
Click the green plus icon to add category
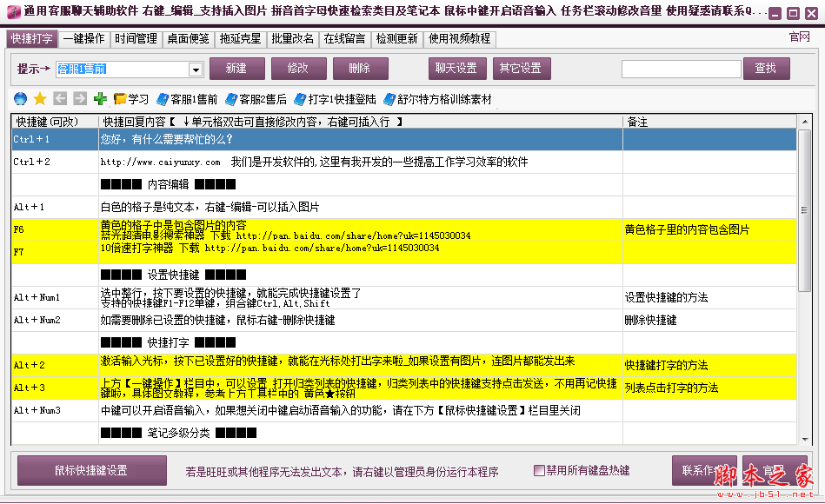[98, 98]
